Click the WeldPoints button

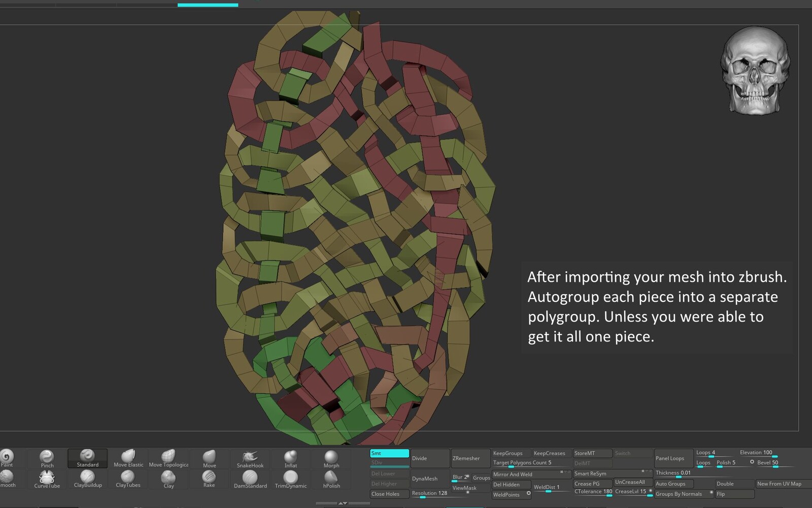(x=512, y=495)
